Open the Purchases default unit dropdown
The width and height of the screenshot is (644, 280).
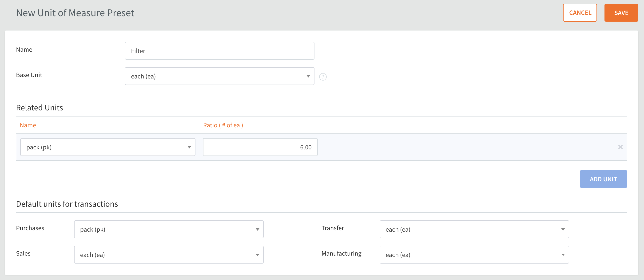tap(168, 229)
